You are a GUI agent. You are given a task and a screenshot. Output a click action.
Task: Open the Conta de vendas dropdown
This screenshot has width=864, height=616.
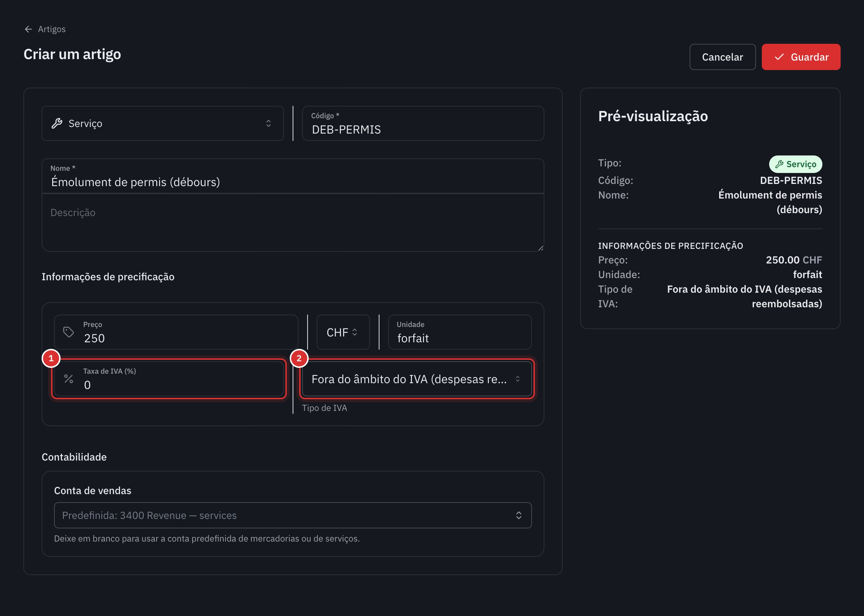293,515
